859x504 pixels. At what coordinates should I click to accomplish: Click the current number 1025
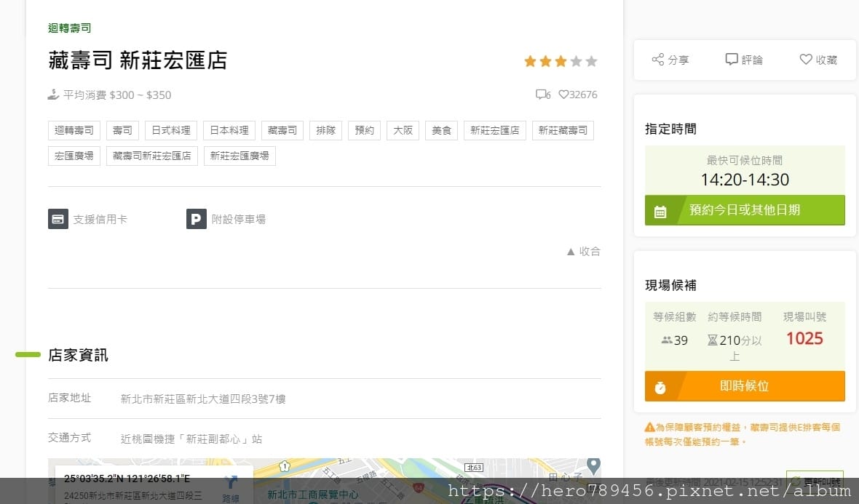click(x=804, y=339)
